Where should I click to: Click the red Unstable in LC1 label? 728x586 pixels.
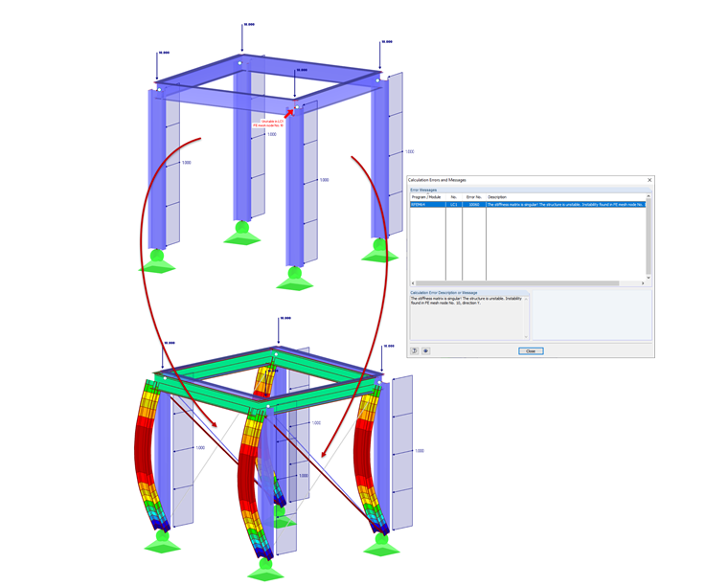(x=272, y=124)
